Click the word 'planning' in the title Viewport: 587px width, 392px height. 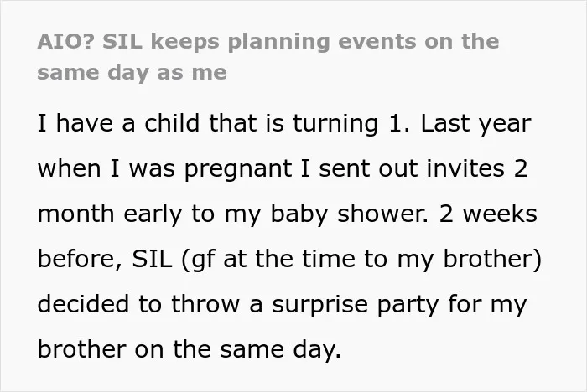click(279, 42)
